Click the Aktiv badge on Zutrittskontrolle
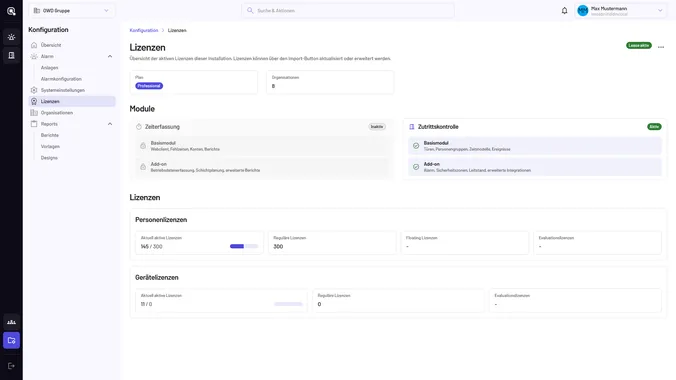 (654, 127)
